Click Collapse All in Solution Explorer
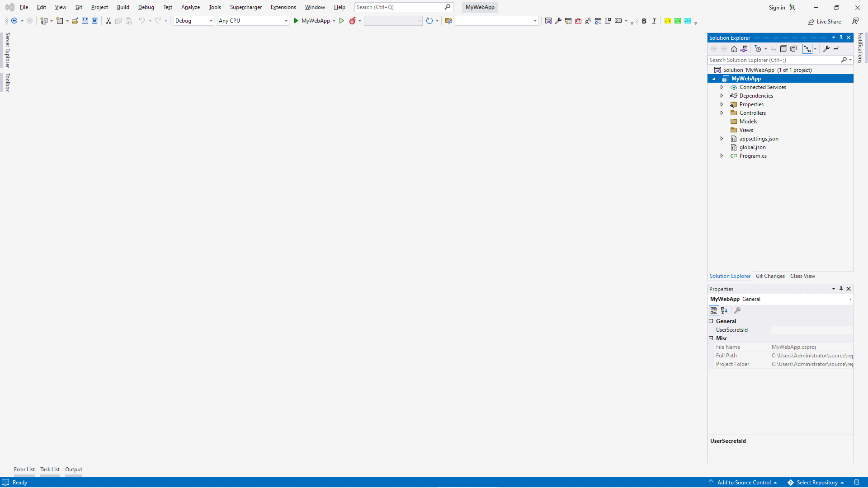This screenshot has width=868, height=488. [783, 49]
